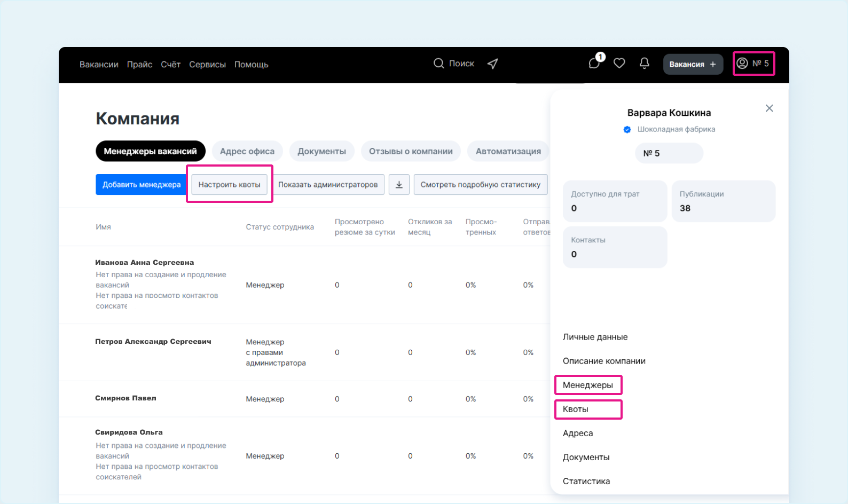Screen dimensions: 848x504
Task: Switch to the Отзывы о компании tab
Action: [x=411, y=151]
